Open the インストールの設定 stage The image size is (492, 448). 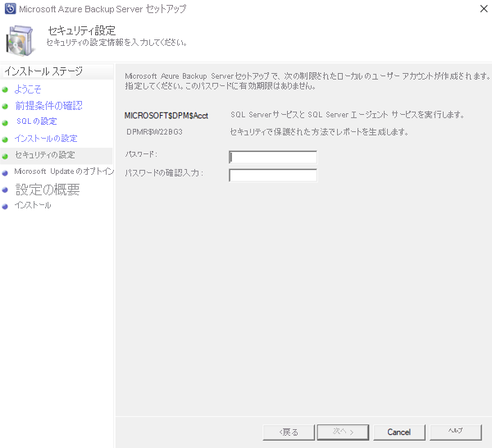(x=46, y=139)
